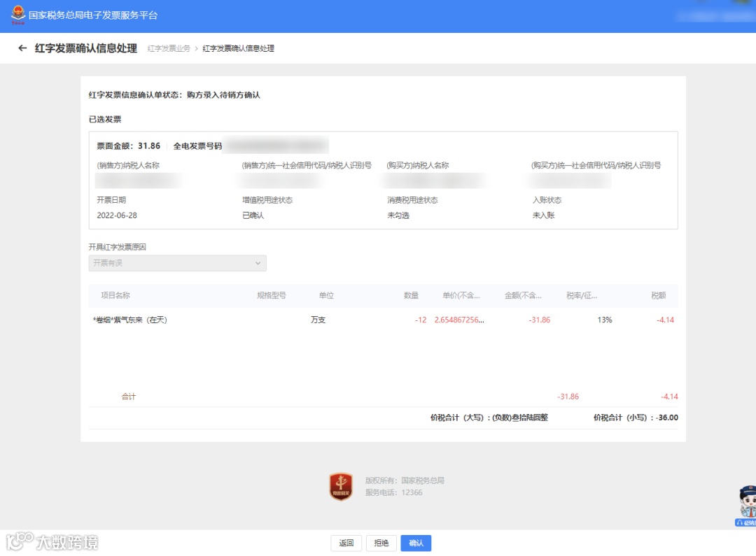
Task: Click the back arrow next to 红字发票确认信息处理
Action: pyautogui.click(x=22, y=48)
